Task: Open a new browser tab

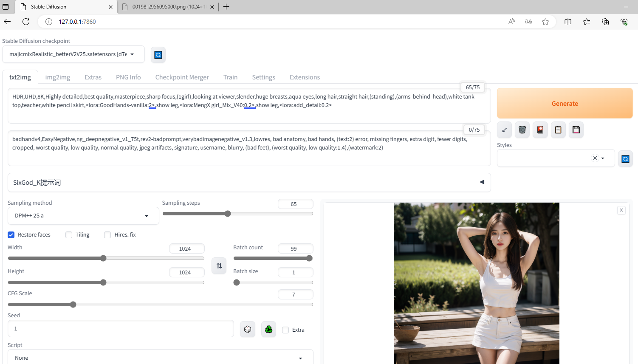Action: click(226, 7)
